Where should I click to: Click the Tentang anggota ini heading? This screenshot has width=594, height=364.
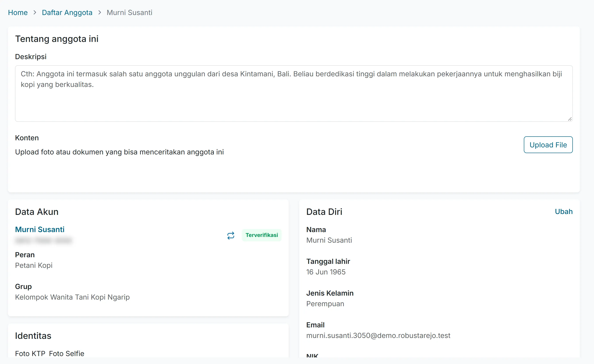[57, 39]
